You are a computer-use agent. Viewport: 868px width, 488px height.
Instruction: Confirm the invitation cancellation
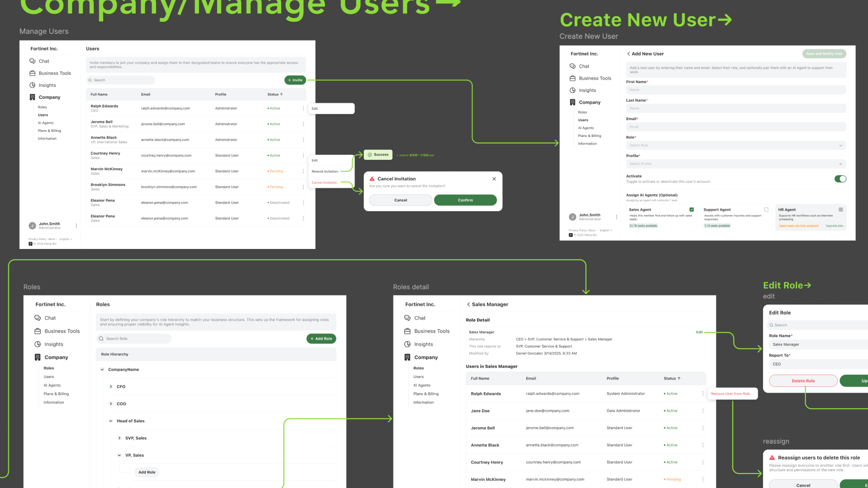pos(465,200)
